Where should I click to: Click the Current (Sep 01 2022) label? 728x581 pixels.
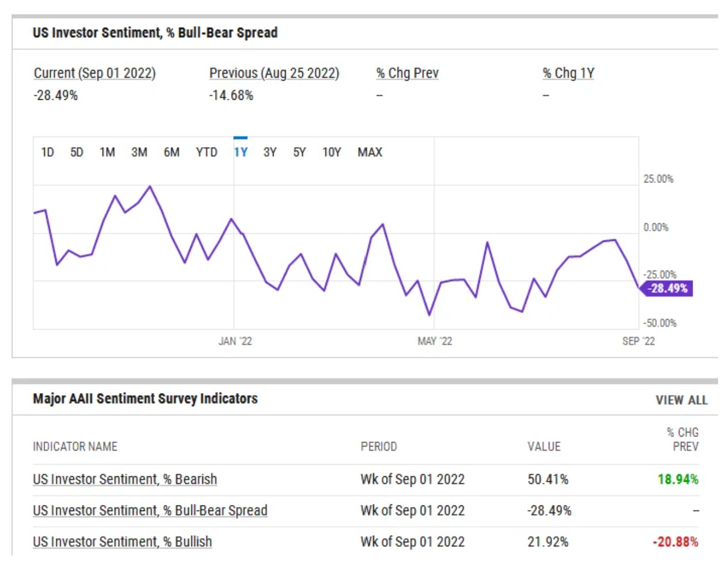pos(95,73)
